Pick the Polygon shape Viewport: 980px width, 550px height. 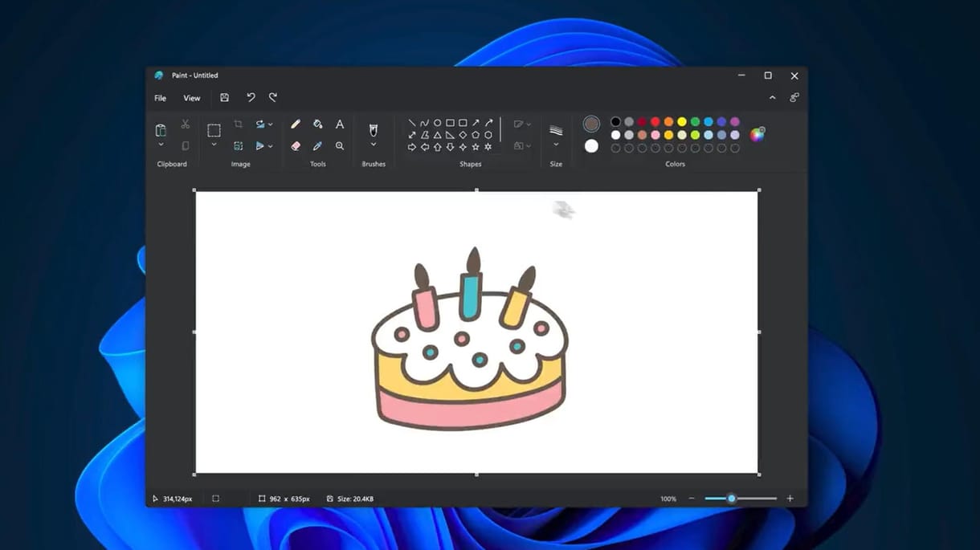425,135
